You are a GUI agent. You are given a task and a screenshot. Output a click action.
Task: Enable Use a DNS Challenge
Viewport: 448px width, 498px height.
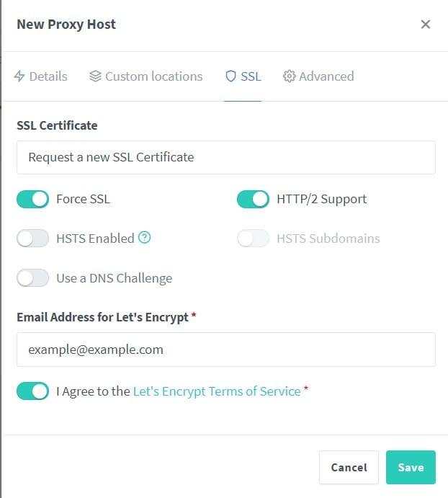tap(32, 278)
